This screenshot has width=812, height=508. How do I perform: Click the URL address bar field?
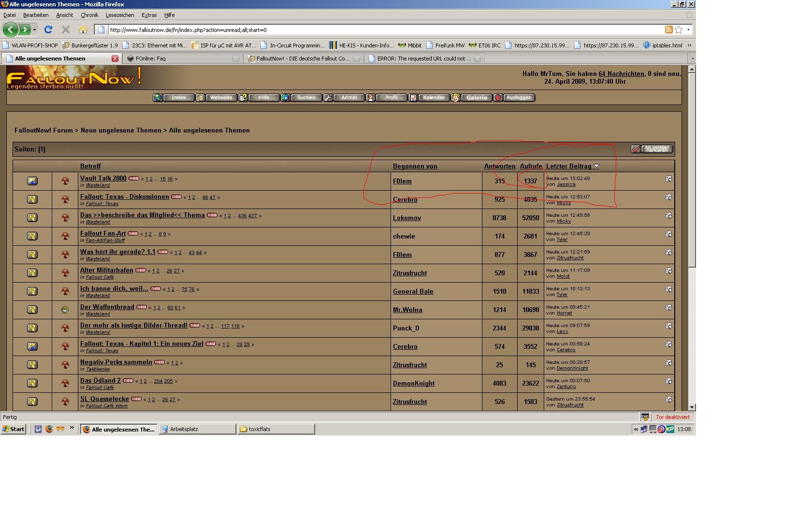click(382, 30)
